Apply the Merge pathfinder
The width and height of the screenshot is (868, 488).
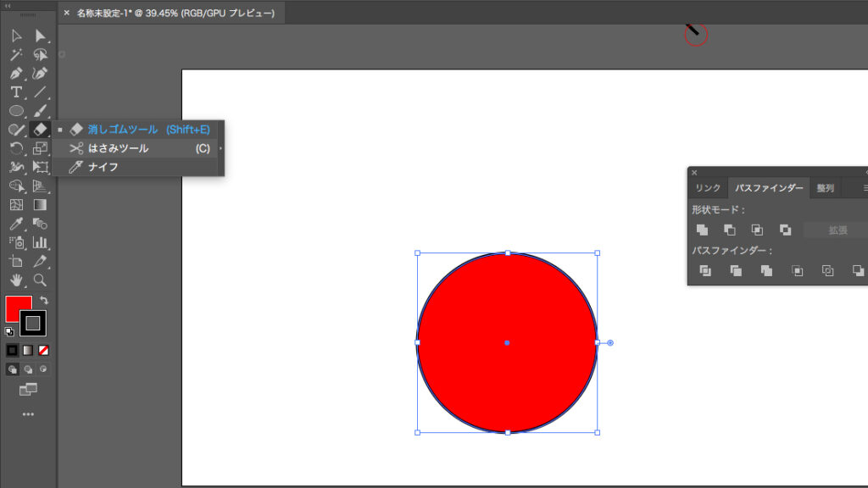pyautogui.click(x=766, y=270)
